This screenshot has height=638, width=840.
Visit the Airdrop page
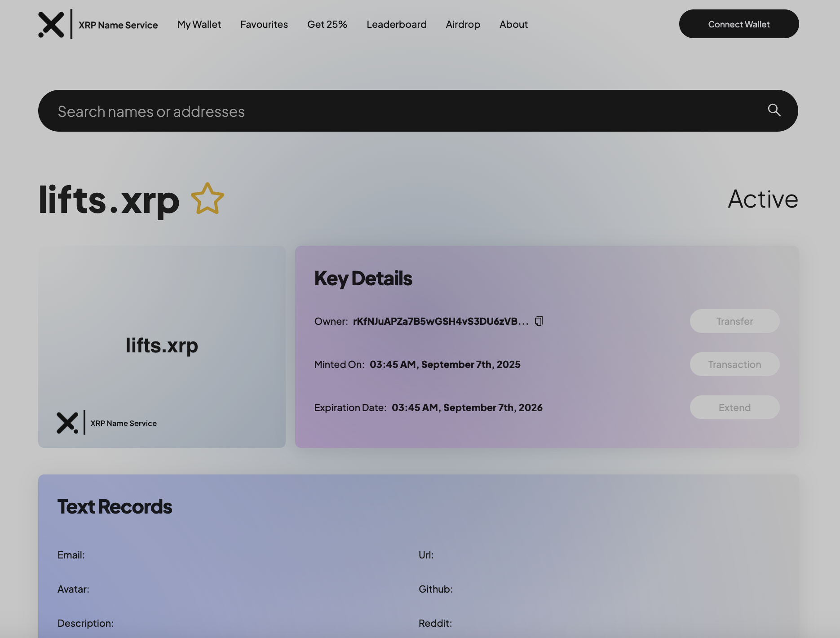(x=463, y=24)
